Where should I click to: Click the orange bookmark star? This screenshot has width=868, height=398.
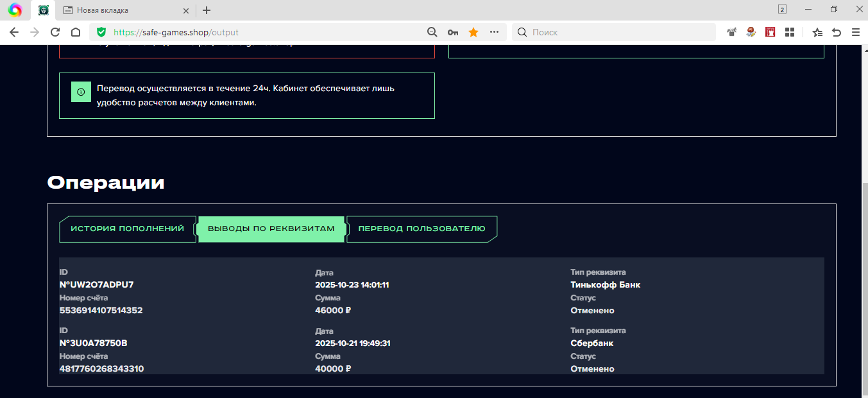[x=473, y=32]
